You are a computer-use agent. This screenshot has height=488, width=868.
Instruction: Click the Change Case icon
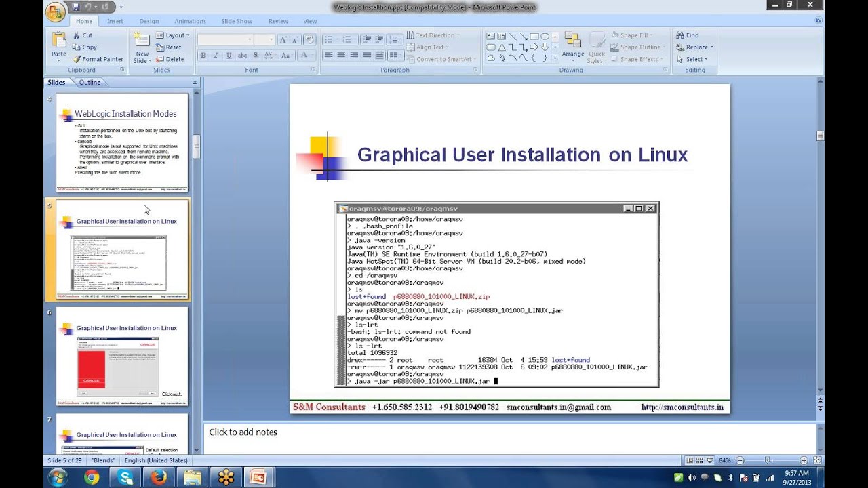click(x=286, y=56)
